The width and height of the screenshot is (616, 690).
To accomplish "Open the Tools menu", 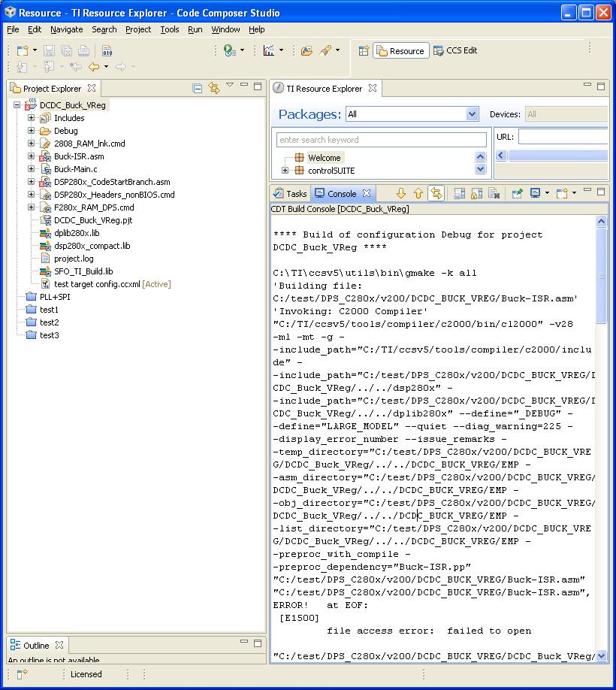I will pyautogui.click(x=169, y=29).
